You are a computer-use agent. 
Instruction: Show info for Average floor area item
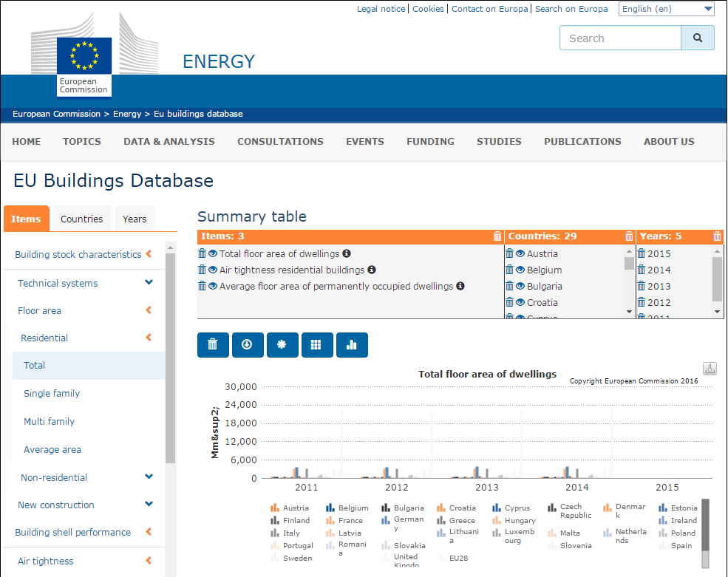click(x=460, y=286)
